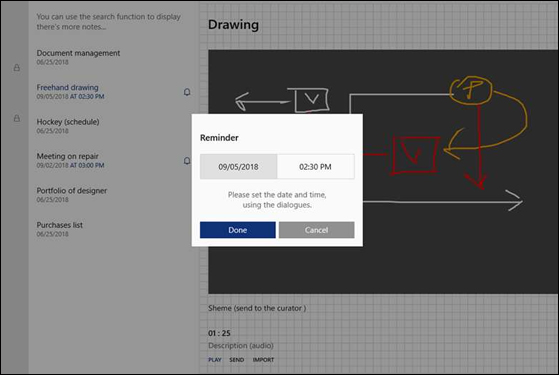The image size is (559, 375).
Task: Click the 09/02/2018 AT 03:00 PM reminder date
Action: pyautogui.click(x=70, y=165)
